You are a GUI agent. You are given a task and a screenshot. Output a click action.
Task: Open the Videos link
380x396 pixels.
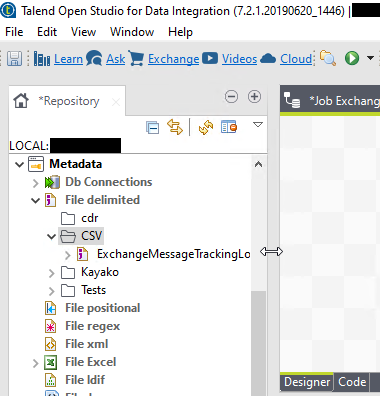(x=239, y=59)
